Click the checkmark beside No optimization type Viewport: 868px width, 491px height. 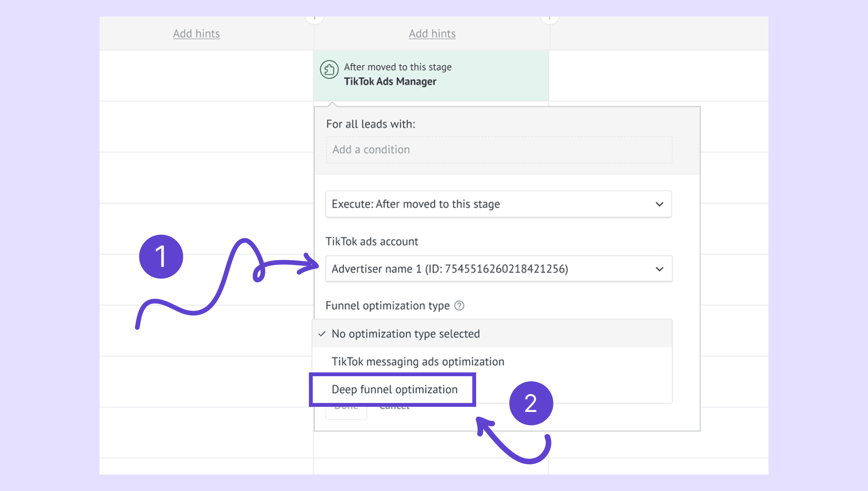(x=322, y=334)
